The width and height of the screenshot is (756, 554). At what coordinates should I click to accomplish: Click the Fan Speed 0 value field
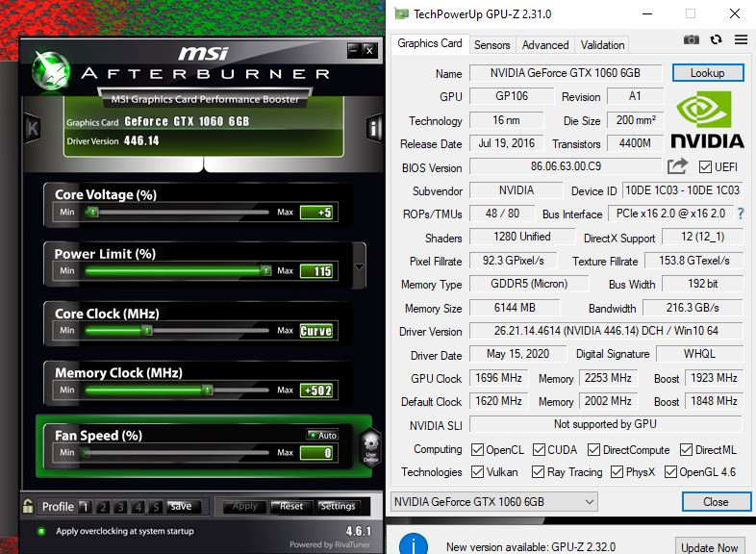coord(316,452)
